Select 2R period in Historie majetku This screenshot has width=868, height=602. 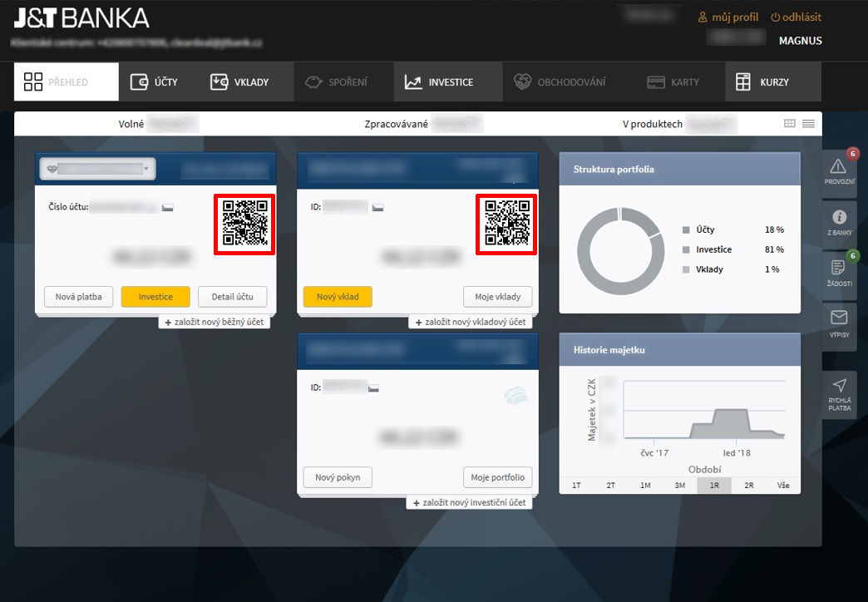(749, 485)
